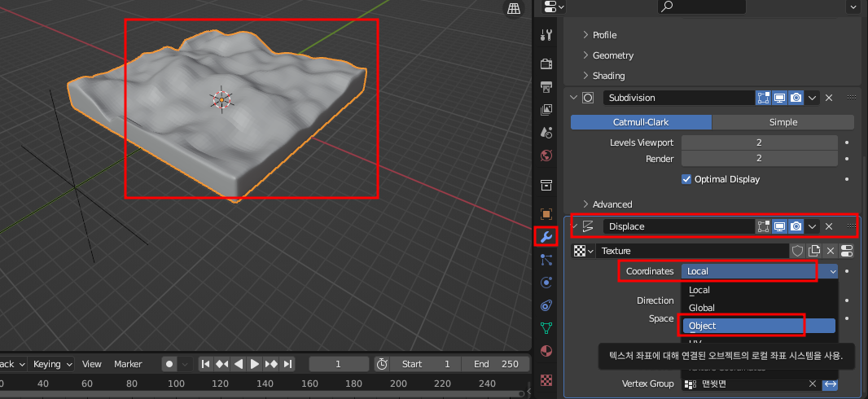Browse textures with checker dropdown

[584, 251]
